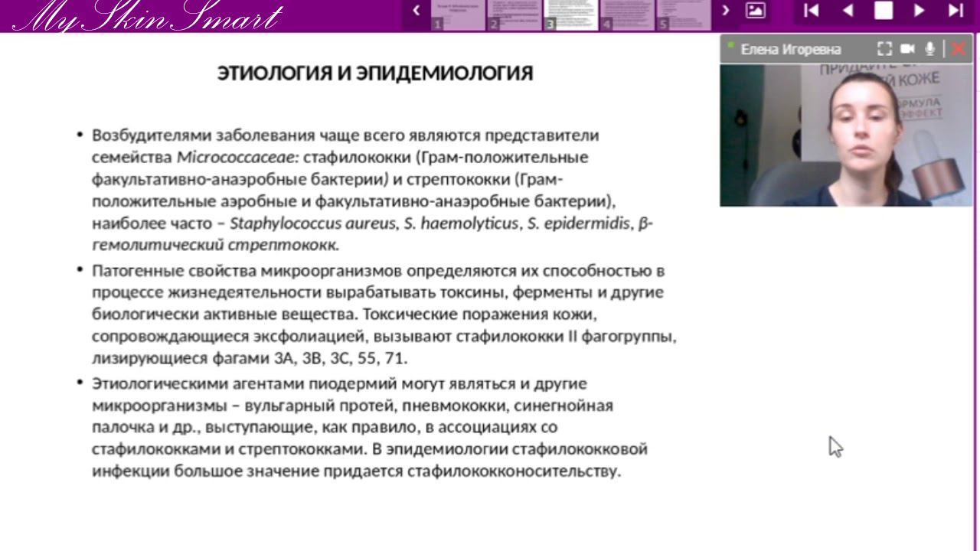Screen dimensions: 980x551
Task: Open slide thumbnail number 4
Action: [x=627, y=15]
